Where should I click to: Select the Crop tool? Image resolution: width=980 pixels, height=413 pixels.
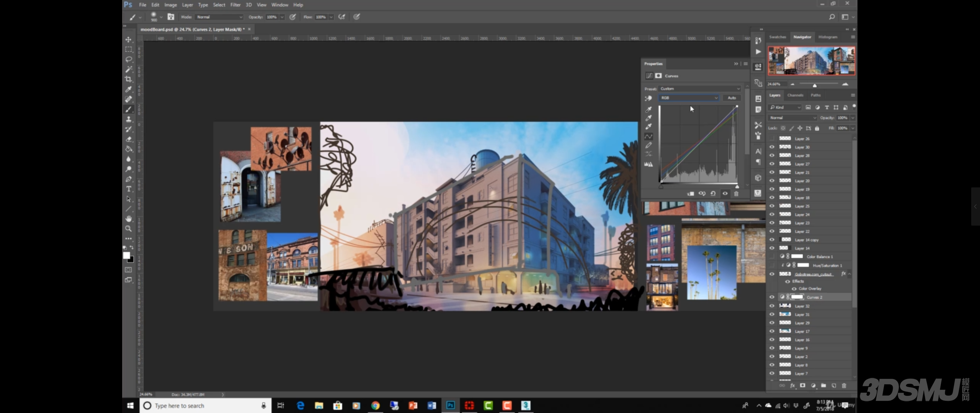(x=129, y=79)
